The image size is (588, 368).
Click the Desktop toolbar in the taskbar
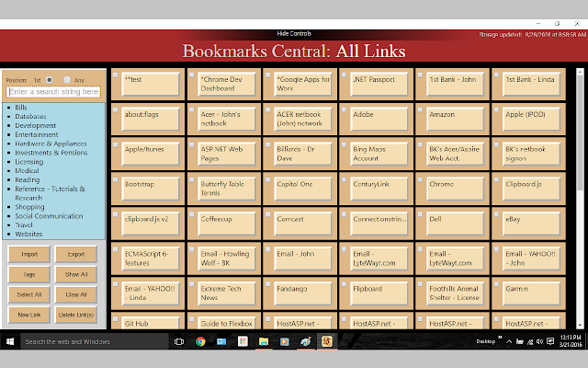(486, 341)
